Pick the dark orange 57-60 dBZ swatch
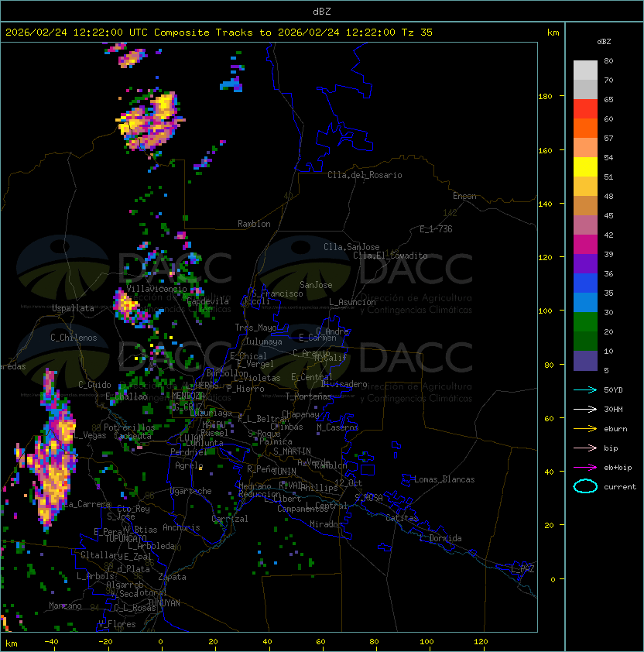 pos(585,129)
